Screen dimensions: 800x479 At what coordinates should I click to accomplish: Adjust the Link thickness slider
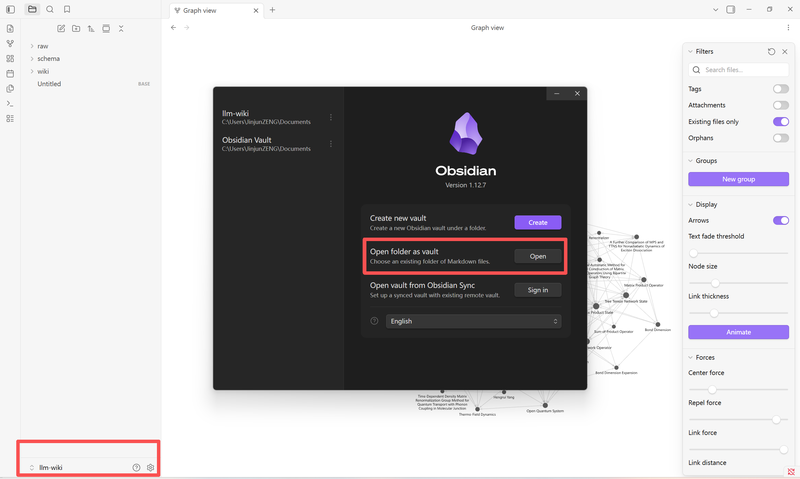738,313
